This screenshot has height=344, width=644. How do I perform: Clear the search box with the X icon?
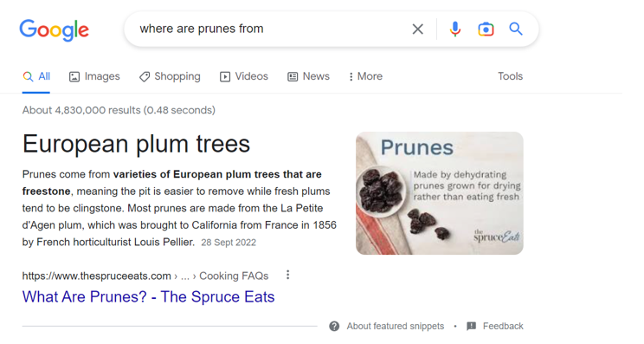tap(418, 29)
